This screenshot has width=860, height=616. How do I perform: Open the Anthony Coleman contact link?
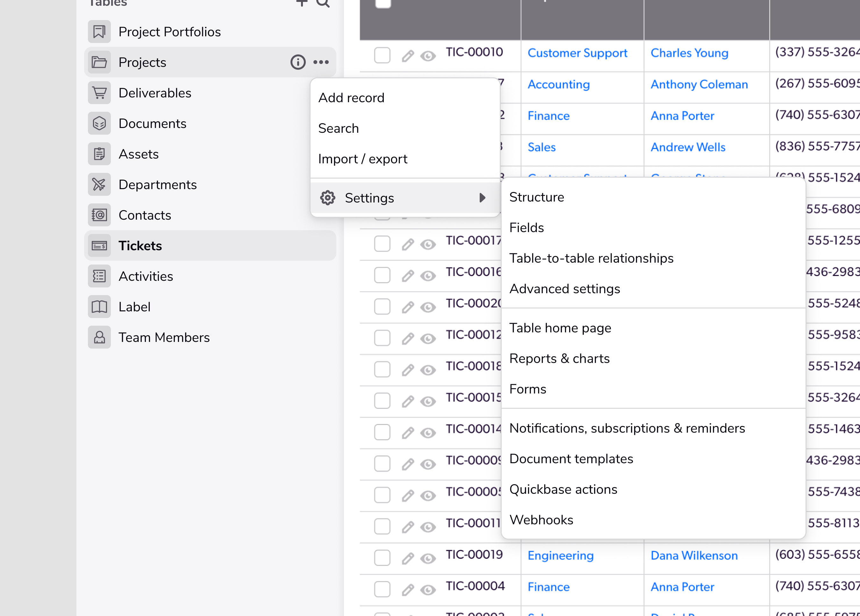(699, 84)
